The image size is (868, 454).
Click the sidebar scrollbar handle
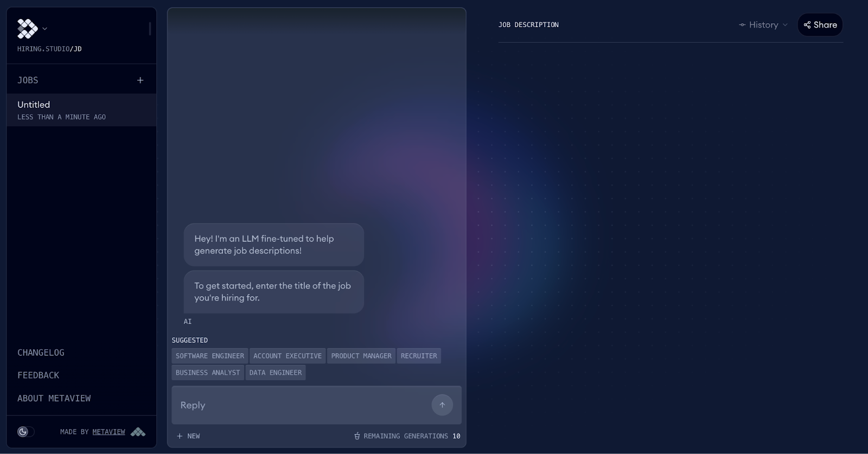click(x=150, y=29)
